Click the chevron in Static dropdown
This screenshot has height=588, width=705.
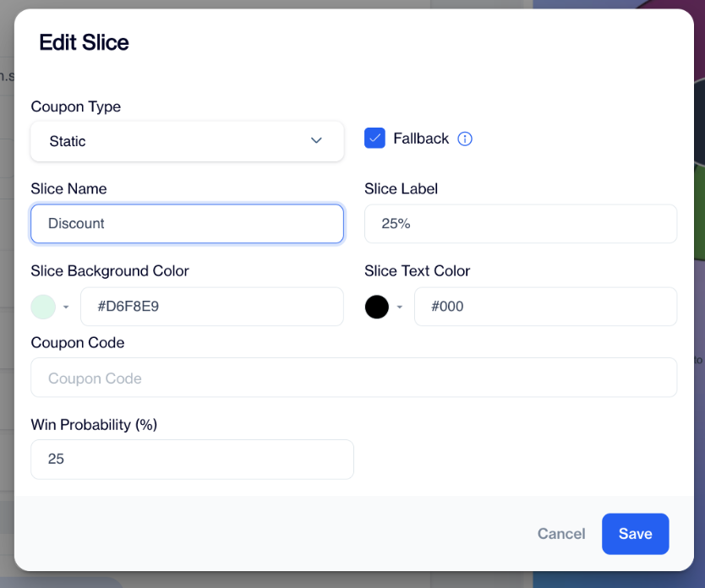pyautogui.click(x=316, y=140)
